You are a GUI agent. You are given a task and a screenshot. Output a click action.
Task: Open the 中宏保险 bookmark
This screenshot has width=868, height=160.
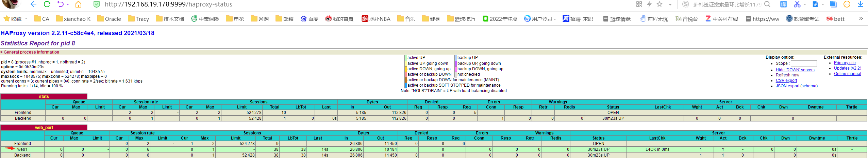(205, 19)
